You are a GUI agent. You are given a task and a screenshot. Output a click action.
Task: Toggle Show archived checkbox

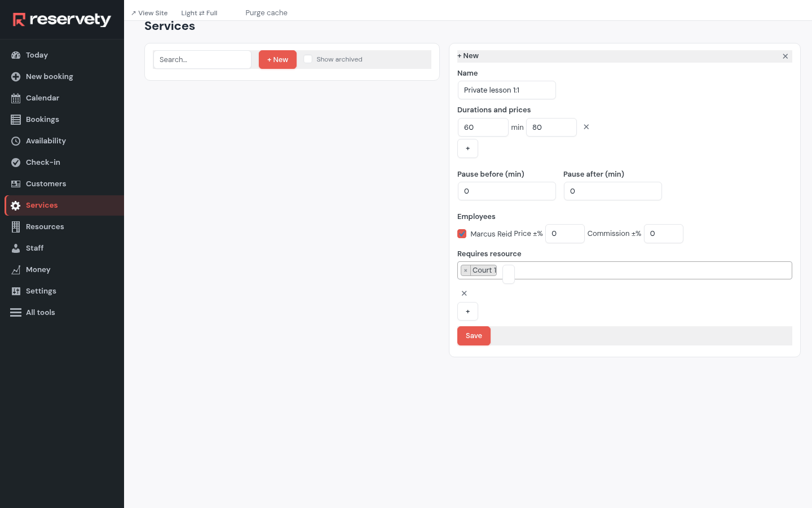click(308, 59)
